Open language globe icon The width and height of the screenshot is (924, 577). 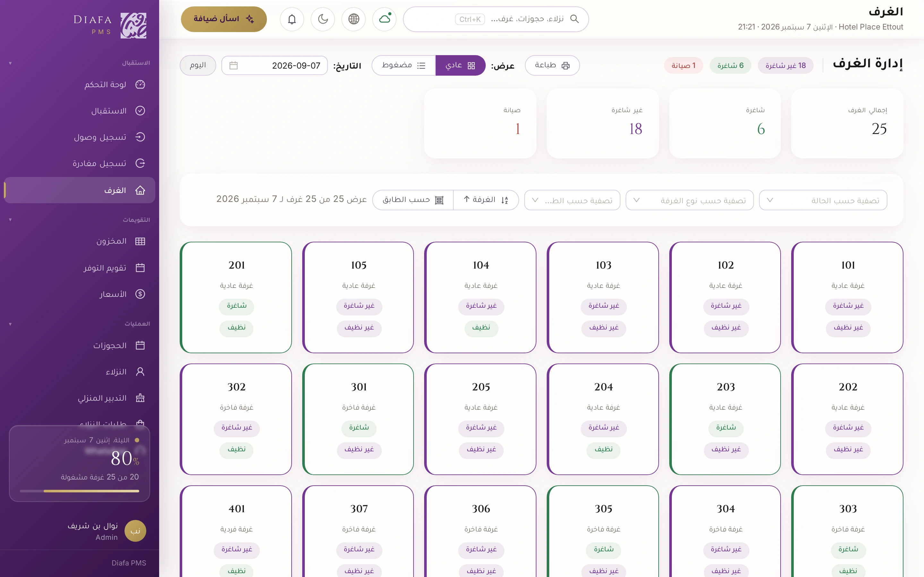354,19
